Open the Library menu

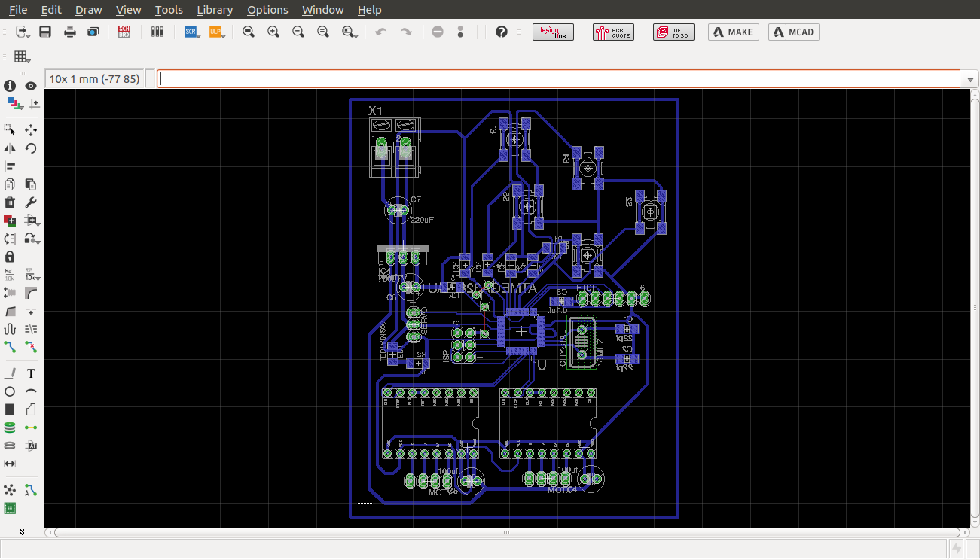[x=214, y=10]
